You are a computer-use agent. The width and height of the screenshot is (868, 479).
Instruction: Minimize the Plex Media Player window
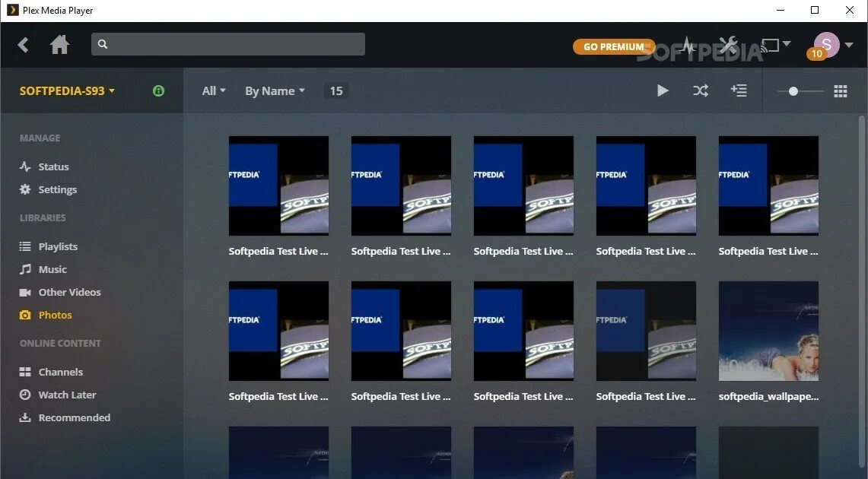(x=781, y=10)
